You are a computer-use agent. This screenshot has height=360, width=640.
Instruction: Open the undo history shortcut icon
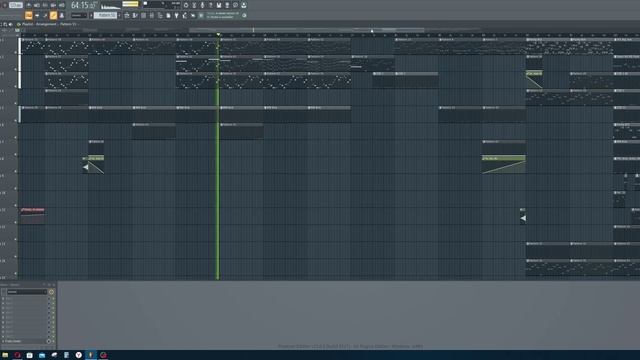click(186, 5)
